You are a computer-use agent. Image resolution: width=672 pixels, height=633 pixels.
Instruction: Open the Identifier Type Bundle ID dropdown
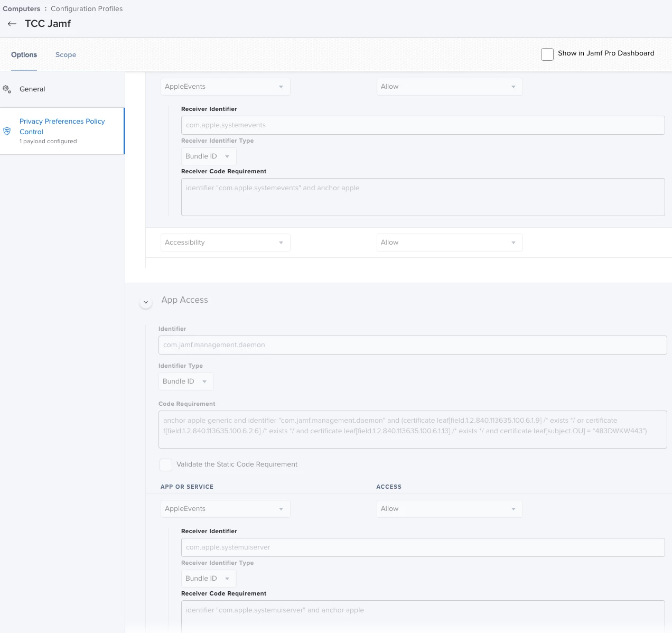click(x=186, y=381)
